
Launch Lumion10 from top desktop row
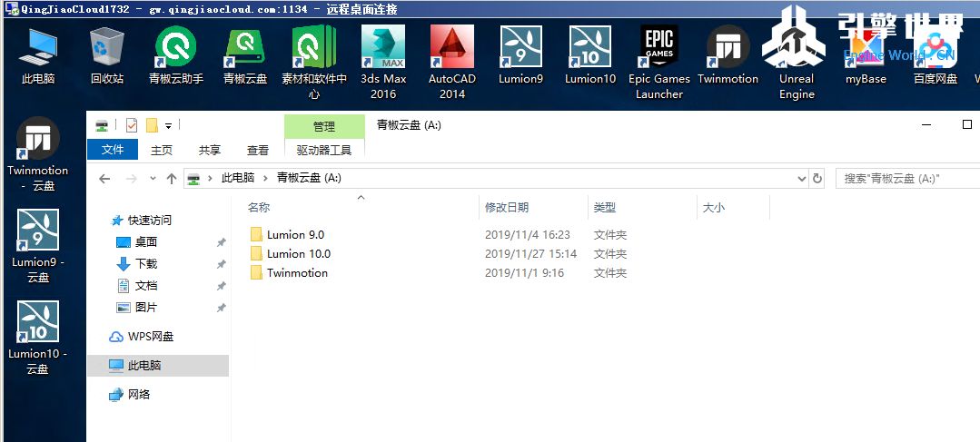(x=590, y=56)
